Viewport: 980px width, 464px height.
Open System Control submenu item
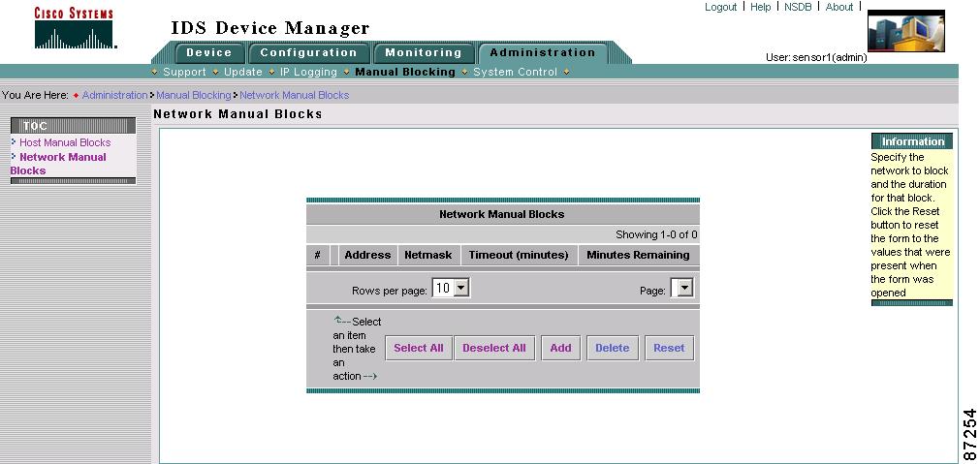click(515, 72)
